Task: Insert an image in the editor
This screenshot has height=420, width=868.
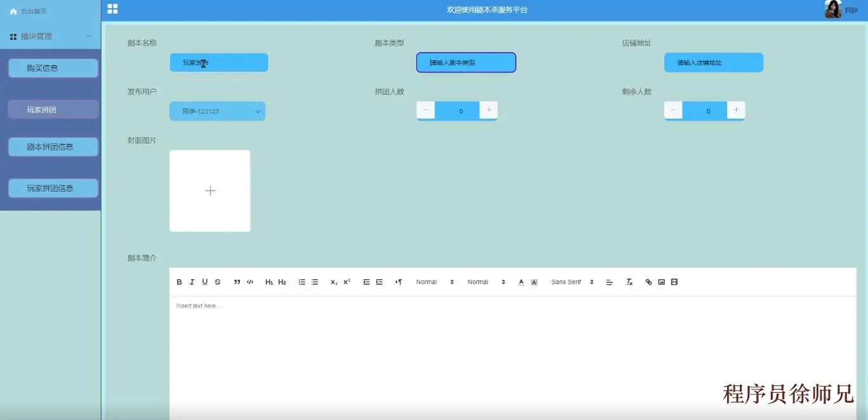Action: (661, 282)
